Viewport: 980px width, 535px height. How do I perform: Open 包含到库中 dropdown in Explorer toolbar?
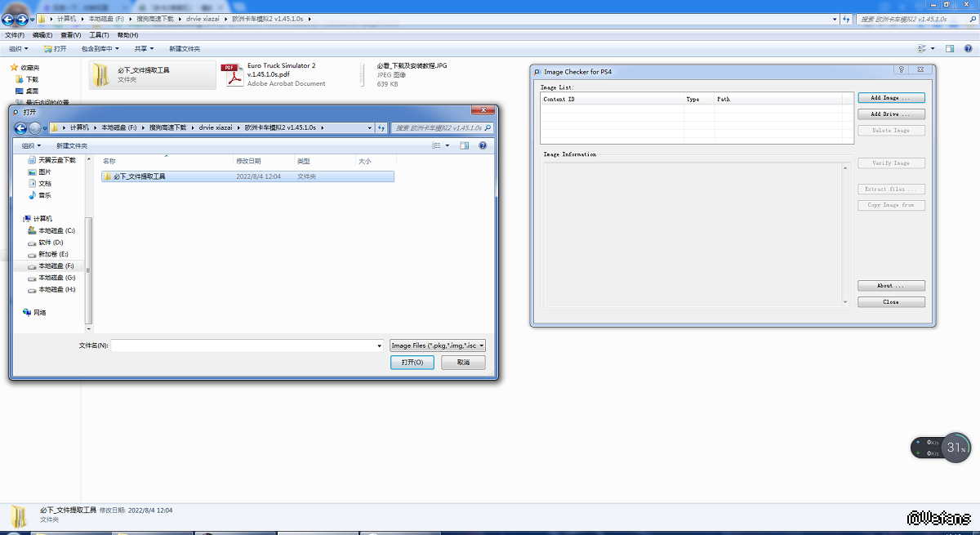click(x=100, y=49)
